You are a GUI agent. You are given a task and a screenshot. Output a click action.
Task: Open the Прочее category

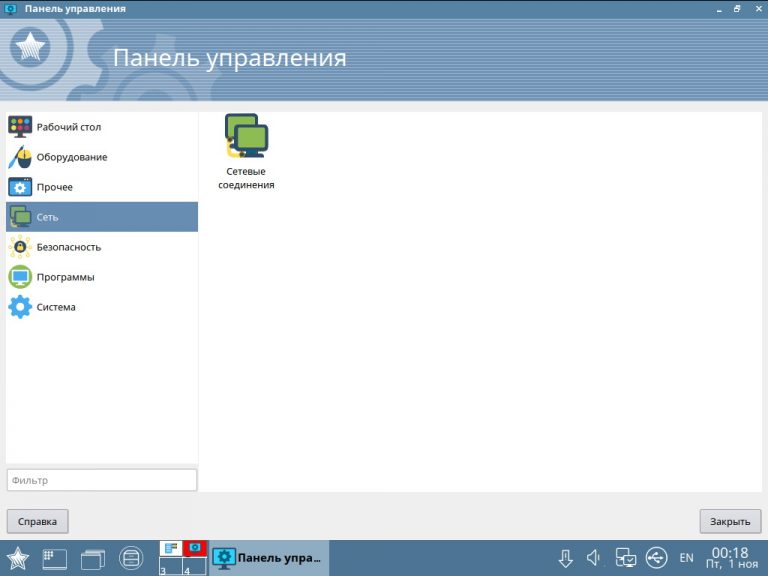point(102,187)
